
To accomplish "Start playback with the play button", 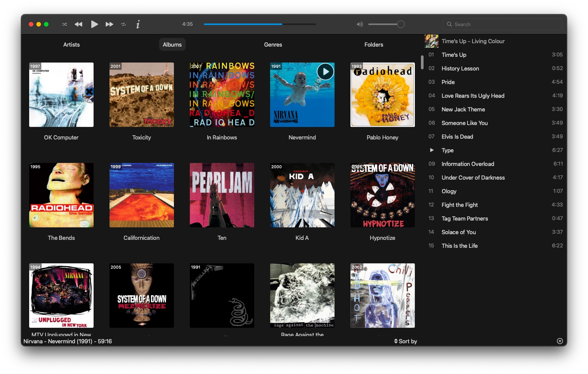I will point(94,24).
